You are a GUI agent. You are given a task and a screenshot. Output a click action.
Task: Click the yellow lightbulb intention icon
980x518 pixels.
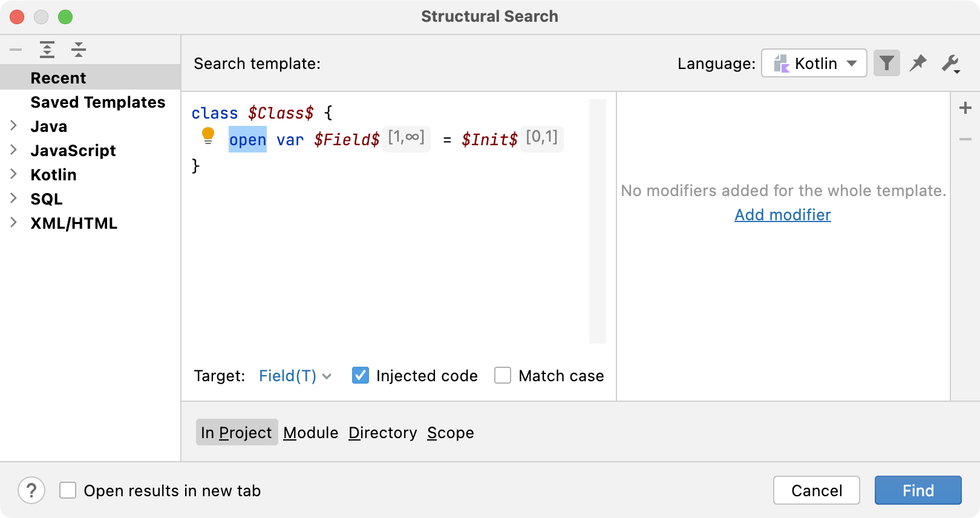pyautogui.click(x=208, y=136)
